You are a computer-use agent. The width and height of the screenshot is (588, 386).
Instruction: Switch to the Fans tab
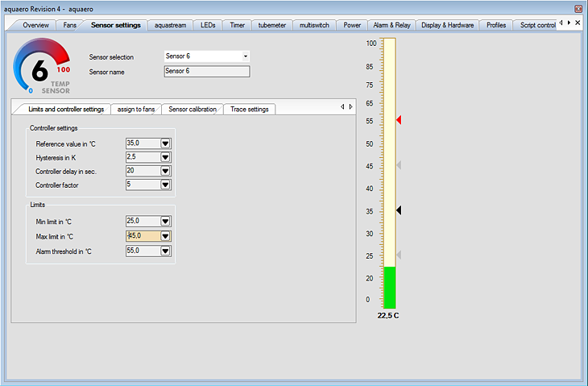(x=70, y=25)
